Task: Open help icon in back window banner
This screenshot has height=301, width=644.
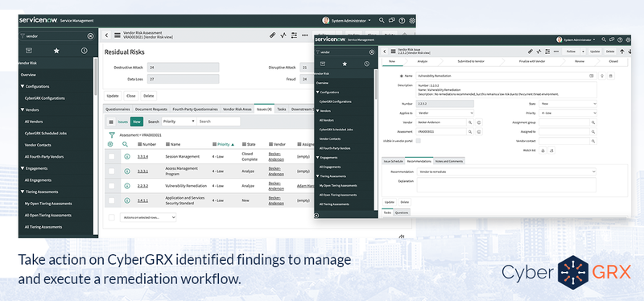Action: [x=402, y=20]
